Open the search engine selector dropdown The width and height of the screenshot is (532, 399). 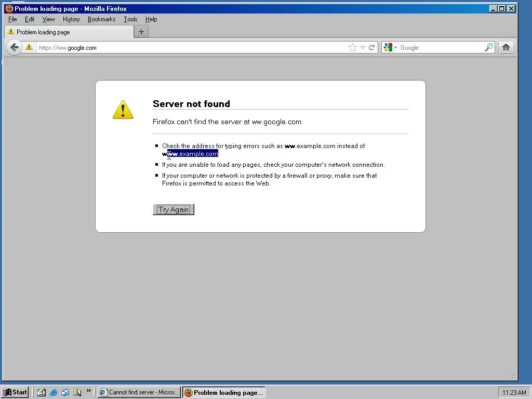pos(390,47)
